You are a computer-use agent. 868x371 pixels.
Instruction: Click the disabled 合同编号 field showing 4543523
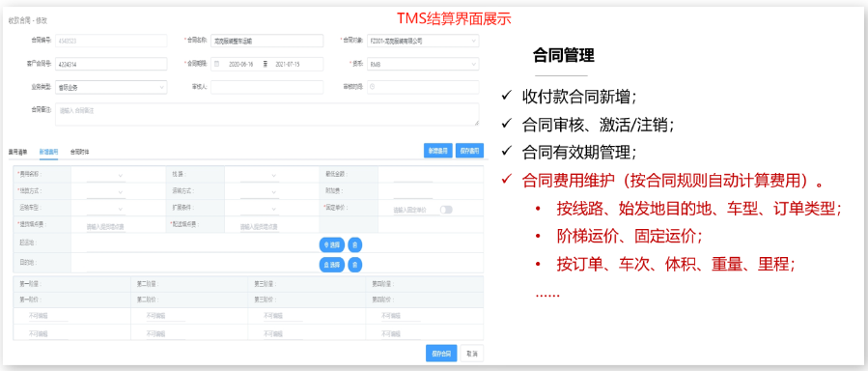click(x=111, y=41)
